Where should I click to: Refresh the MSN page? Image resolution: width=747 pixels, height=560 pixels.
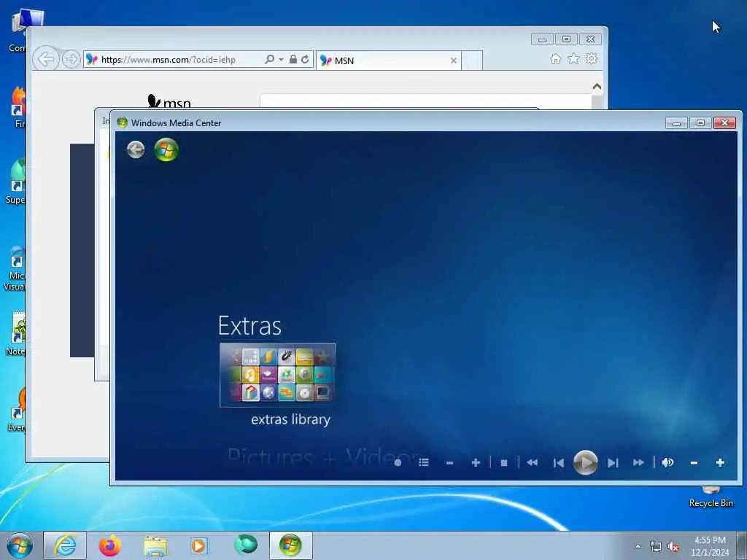click(x=305, y=59)
